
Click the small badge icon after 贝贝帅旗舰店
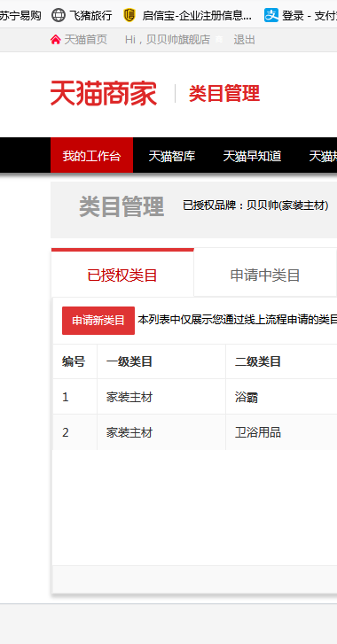[x=219, y=40]
